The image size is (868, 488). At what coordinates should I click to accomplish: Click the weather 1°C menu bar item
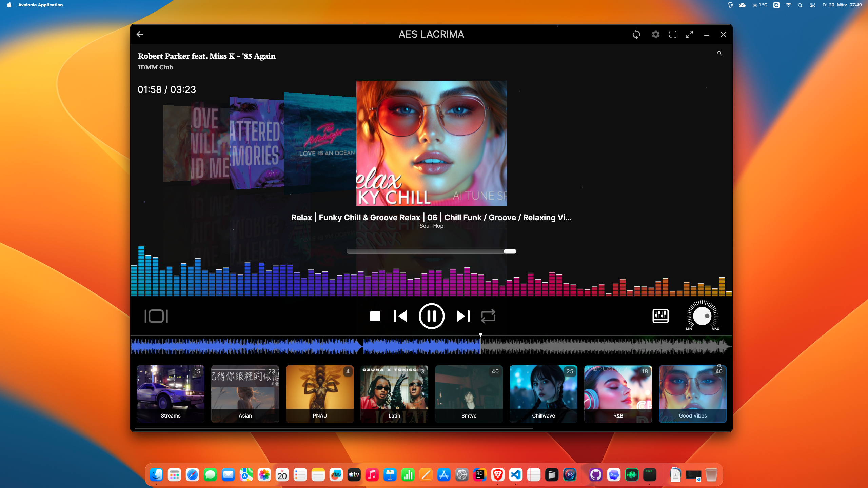coord(760,5)
